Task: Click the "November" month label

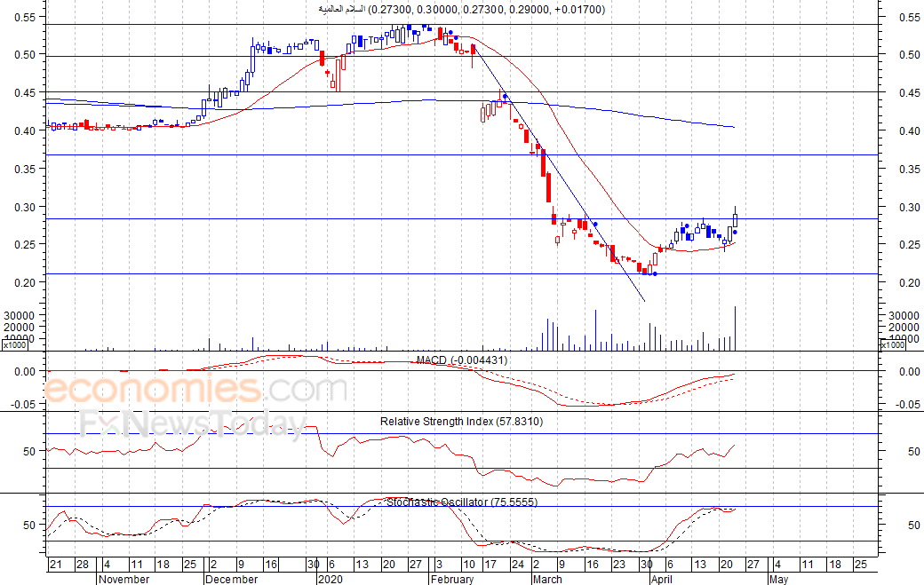Action: click(x=123, y=579)
